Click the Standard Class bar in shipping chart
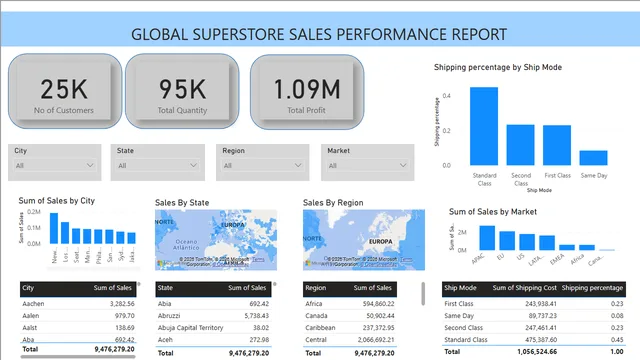The width and height of the screenshot is (640, 360). tap(484, 126)
